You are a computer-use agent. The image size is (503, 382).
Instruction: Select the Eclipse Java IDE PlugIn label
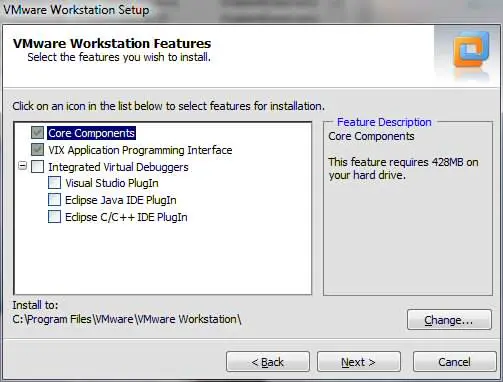[121, 200]
